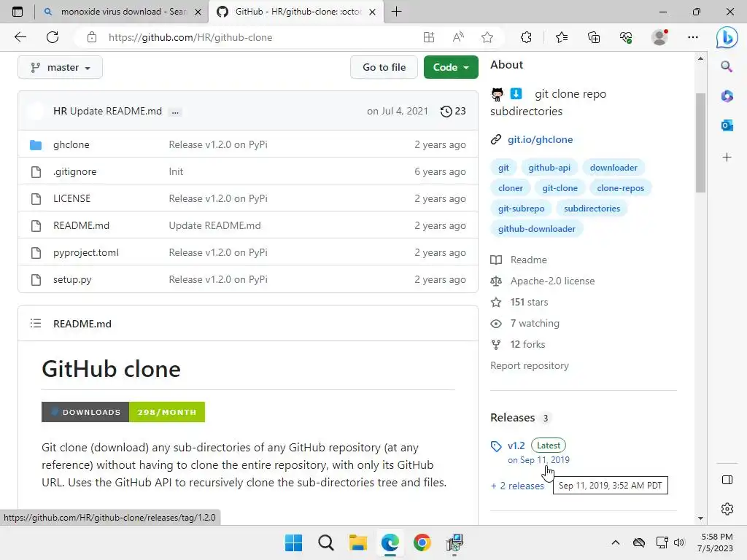Toggle the sidebar visibility icon
747x560 pixels.
(x=727, y=480)
